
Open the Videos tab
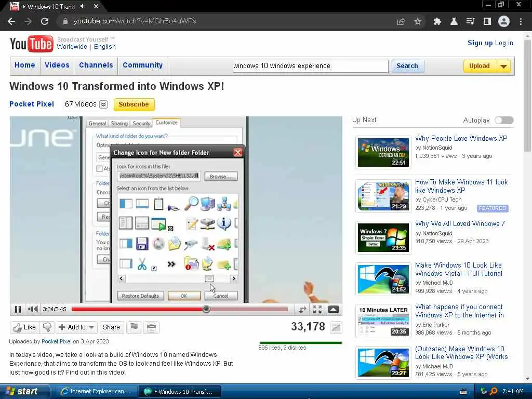click(57, 65)
